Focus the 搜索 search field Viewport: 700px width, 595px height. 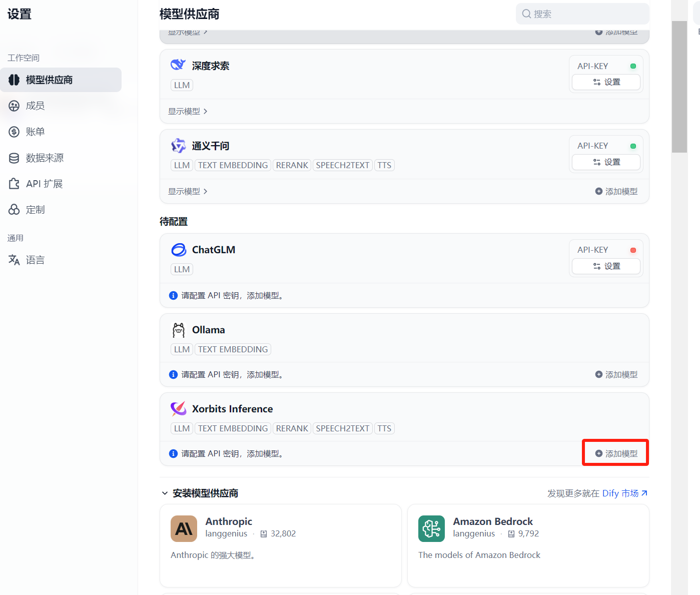[x=582, y=14]
